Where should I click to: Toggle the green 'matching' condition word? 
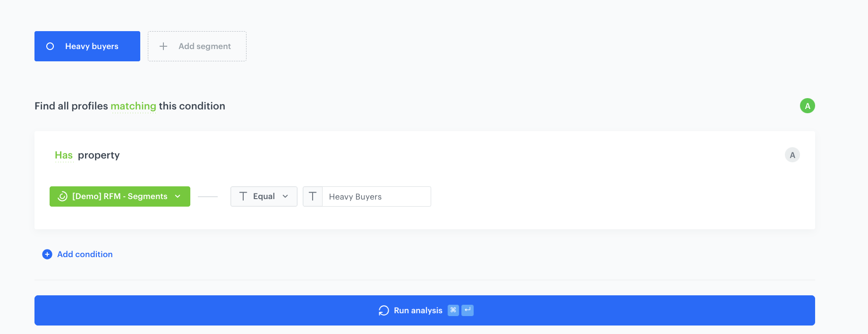(133, 106)
